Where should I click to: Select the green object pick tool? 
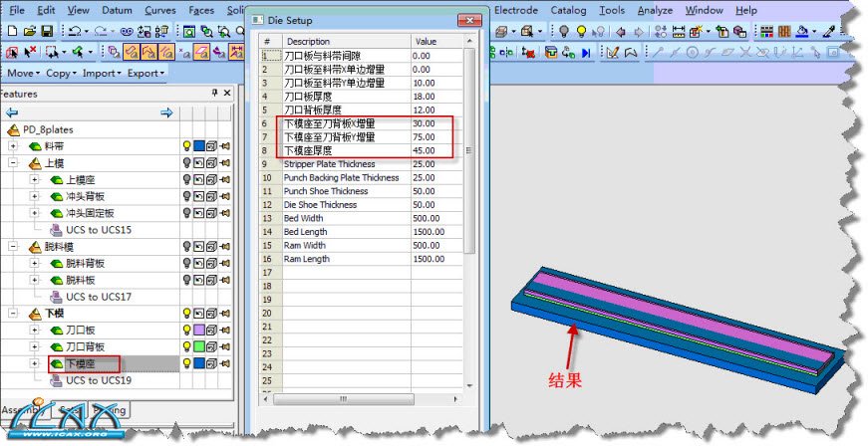(x=78, y=53)
